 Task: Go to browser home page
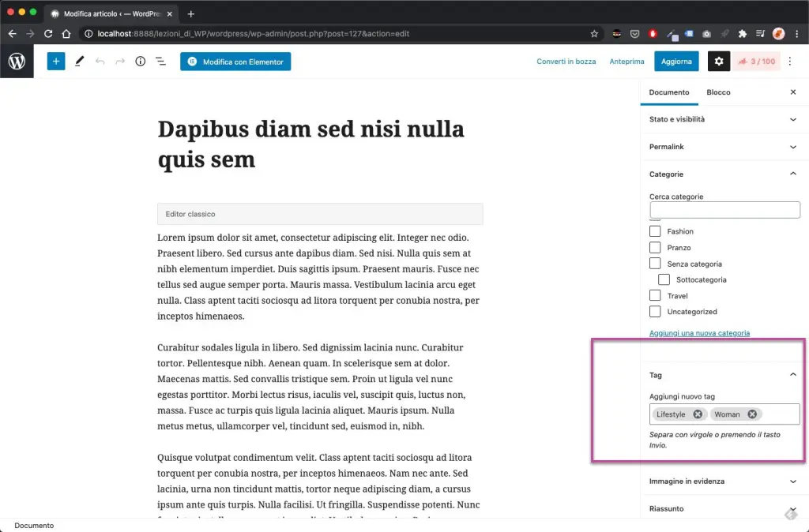[x=66, y=33]
